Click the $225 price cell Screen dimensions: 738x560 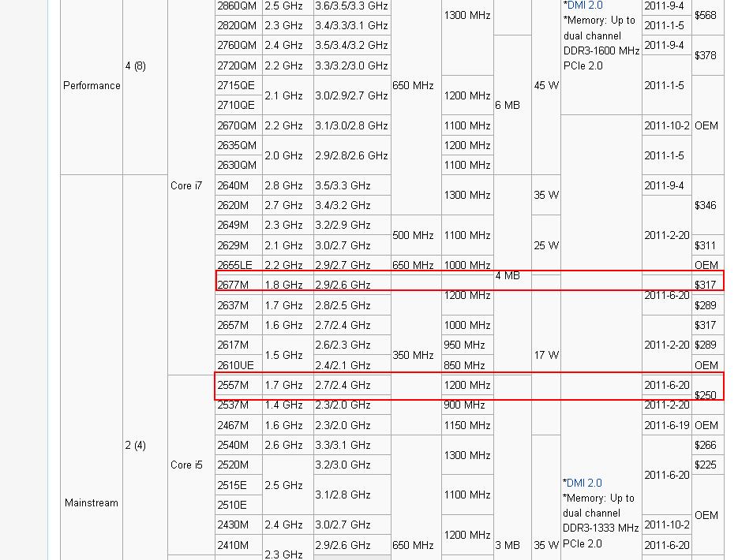708,465
